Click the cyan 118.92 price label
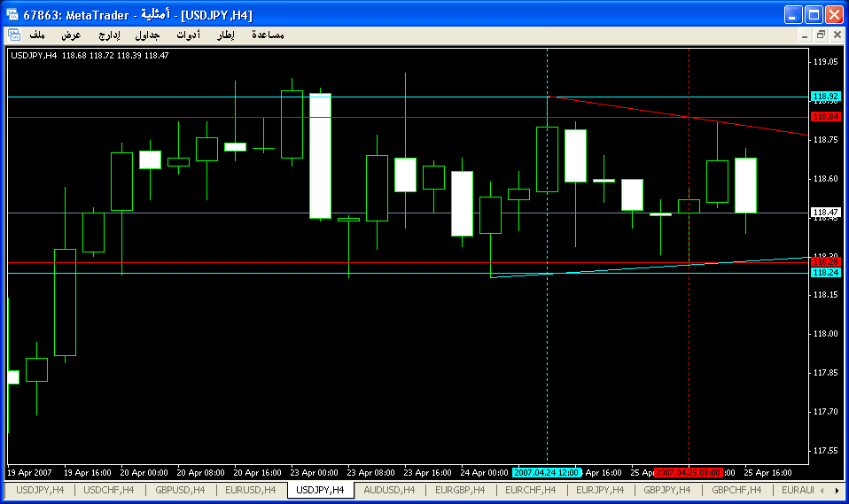 826,97
